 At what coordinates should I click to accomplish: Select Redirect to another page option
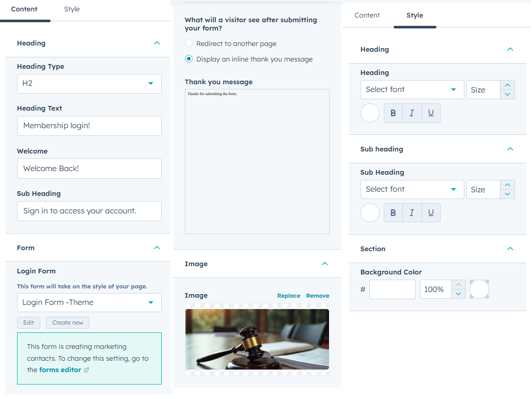tap(189, 43)
